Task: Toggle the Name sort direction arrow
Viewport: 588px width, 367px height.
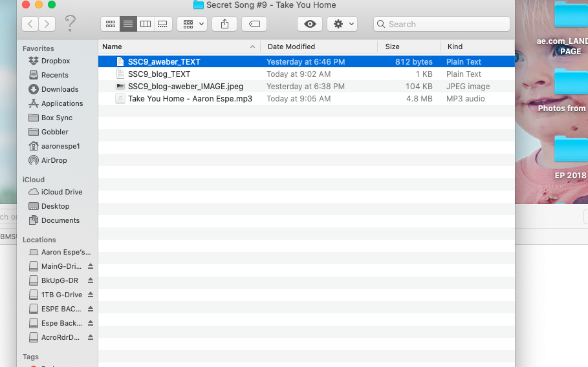Action: [252, 47]
